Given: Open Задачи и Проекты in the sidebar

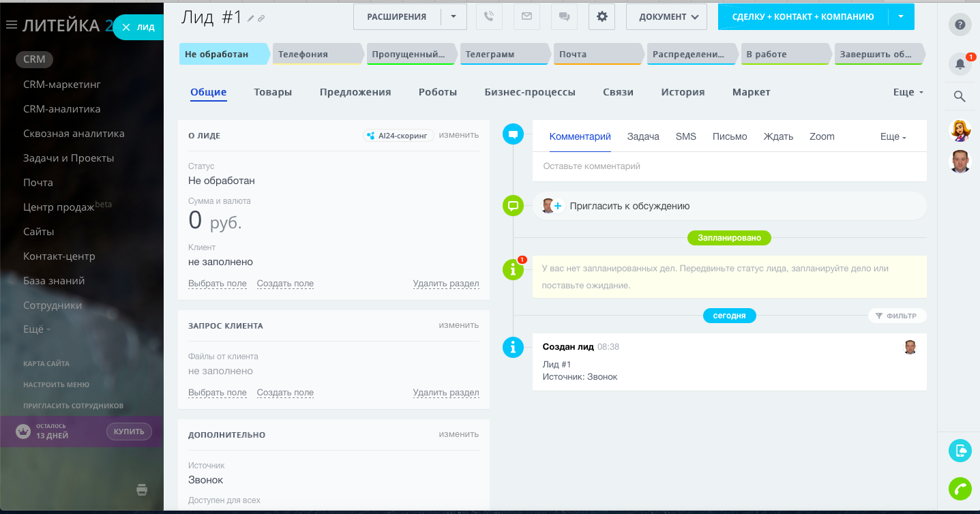Looking at the screenshot, I should coord(69,158).
